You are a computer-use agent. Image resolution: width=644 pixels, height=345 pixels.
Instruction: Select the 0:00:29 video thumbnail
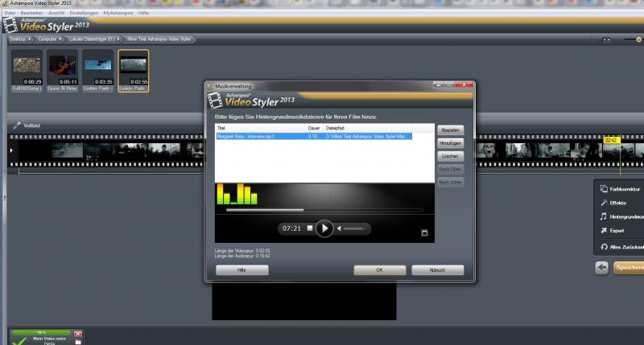click(27, 71)
